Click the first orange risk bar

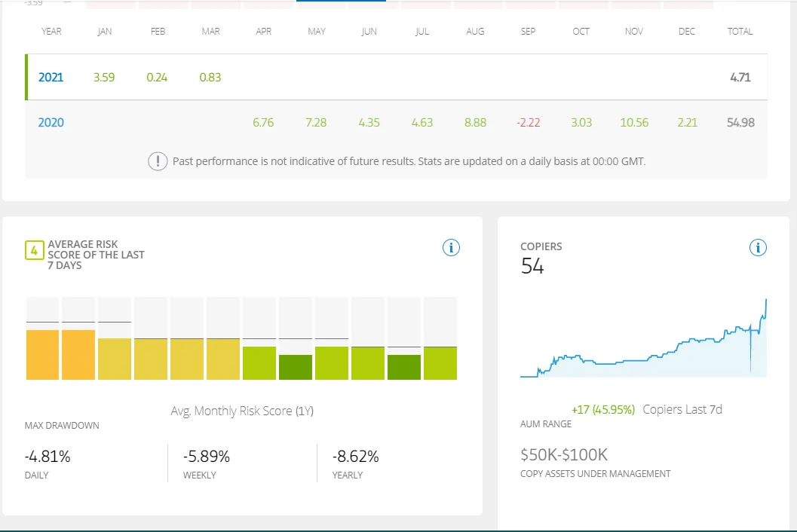coord(43,355)
